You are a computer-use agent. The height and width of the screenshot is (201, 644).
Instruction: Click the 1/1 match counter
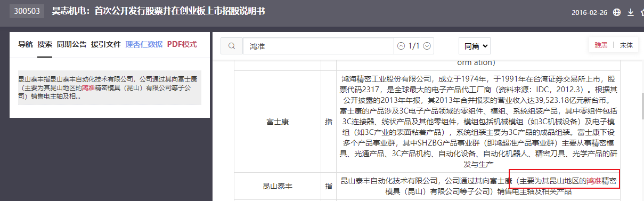[414, 46]
